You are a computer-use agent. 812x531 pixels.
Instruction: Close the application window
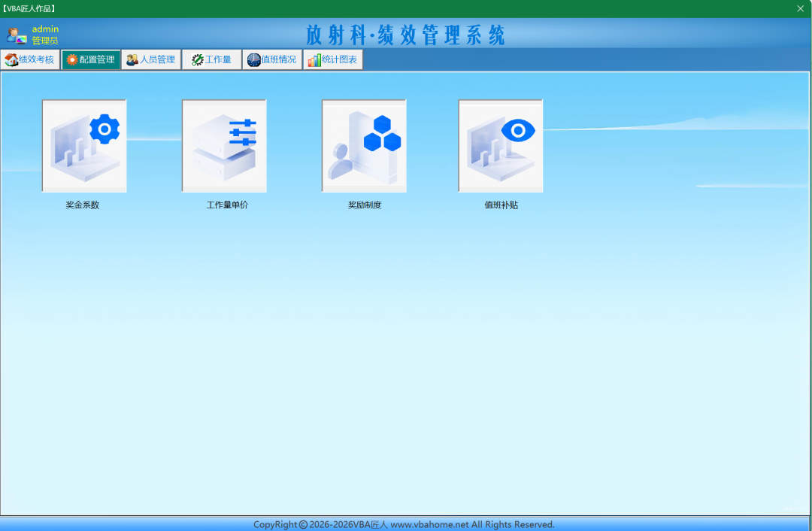800,8
